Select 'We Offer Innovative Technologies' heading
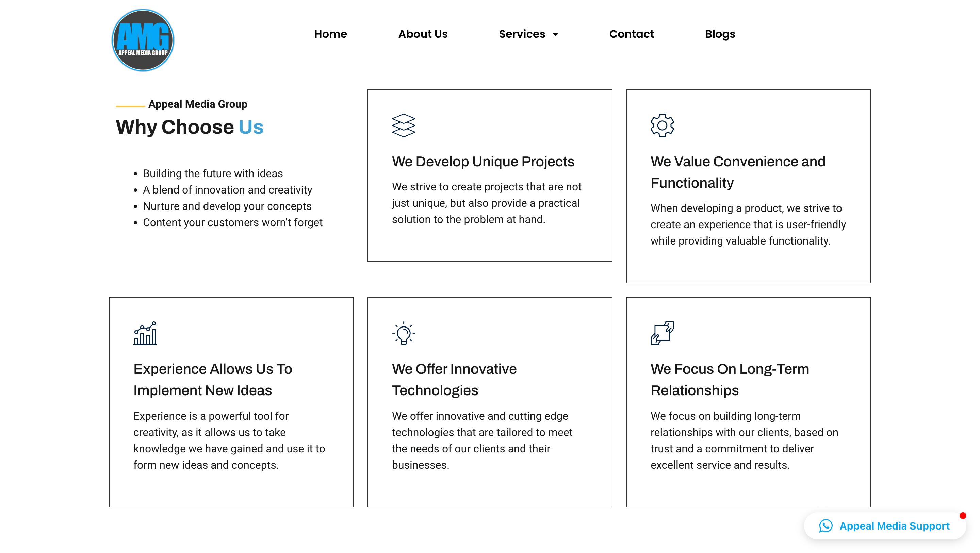The height and width of the screenshot is (553, 980). (x=454, y=380)
